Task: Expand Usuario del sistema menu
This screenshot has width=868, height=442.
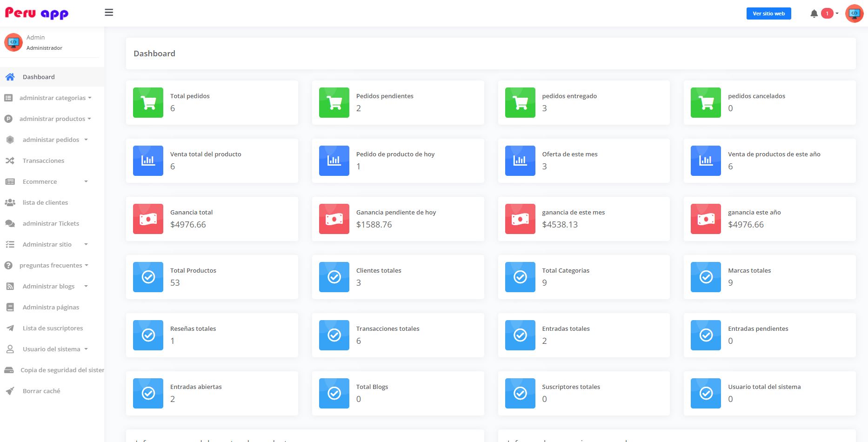Action: (52, 349)
